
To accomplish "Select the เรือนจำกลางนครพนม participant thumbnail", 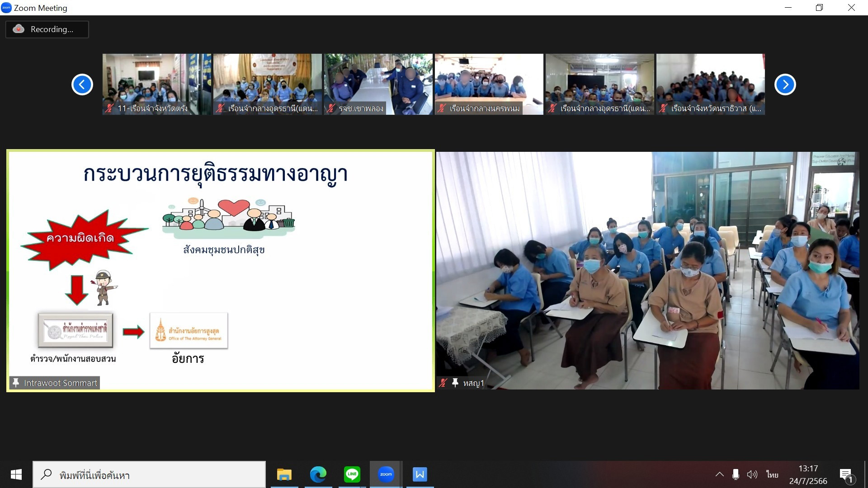I will click(489, 84).
